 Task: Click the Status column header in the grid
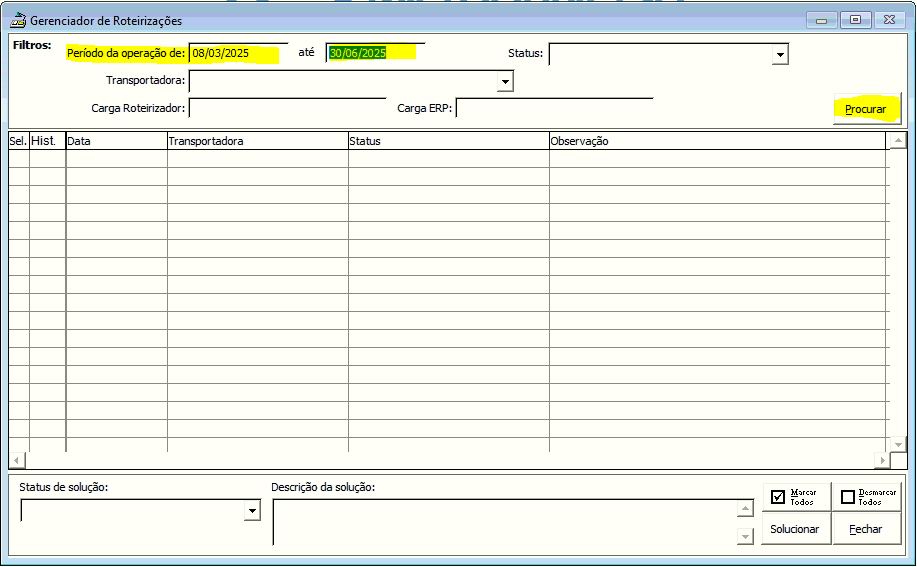449,141
